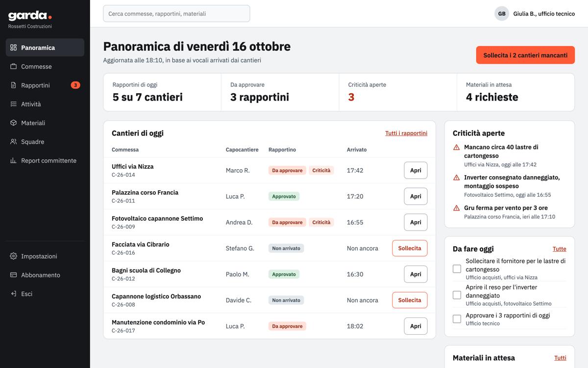Open Palazzina corso Francia rapportino
588x368 pixels.
point(416,196)
